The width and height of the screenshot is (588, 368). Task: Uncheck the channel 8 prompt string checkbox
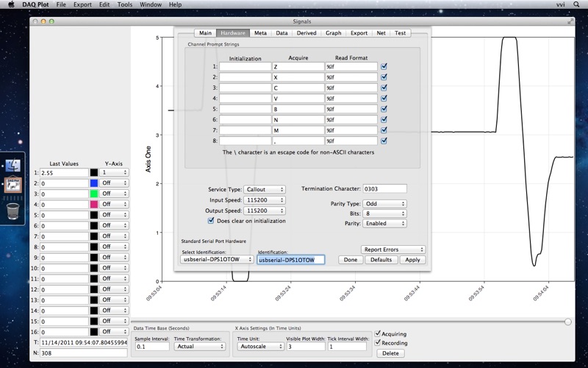pos(384,141)
